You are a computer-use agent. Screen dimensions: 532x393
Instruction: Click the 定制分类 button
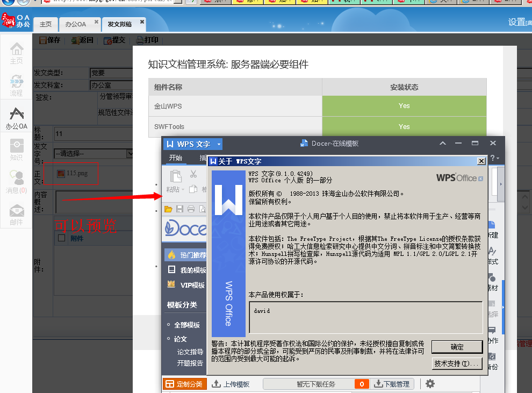click(x=184, y=384)
